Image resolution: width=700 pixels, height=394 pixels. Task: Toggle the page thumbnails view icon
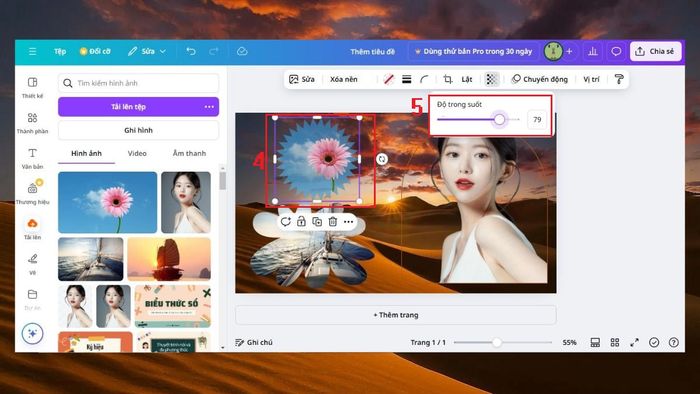click(x=595, y=342)
